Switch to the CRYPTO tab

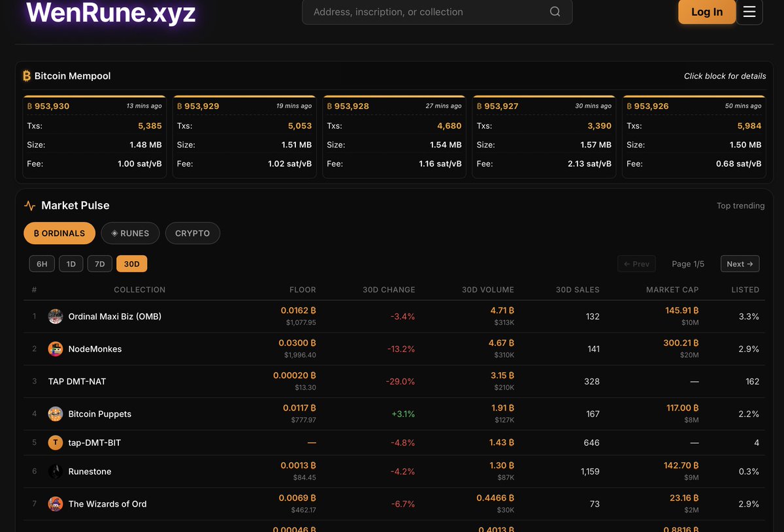[193, 233]
